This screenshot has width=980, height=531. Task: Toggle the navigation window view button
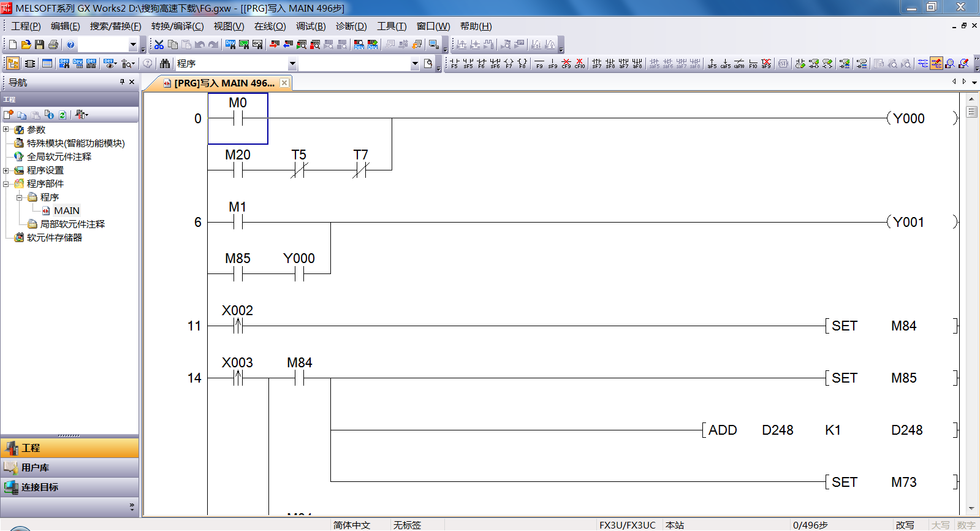pos(12,64)
